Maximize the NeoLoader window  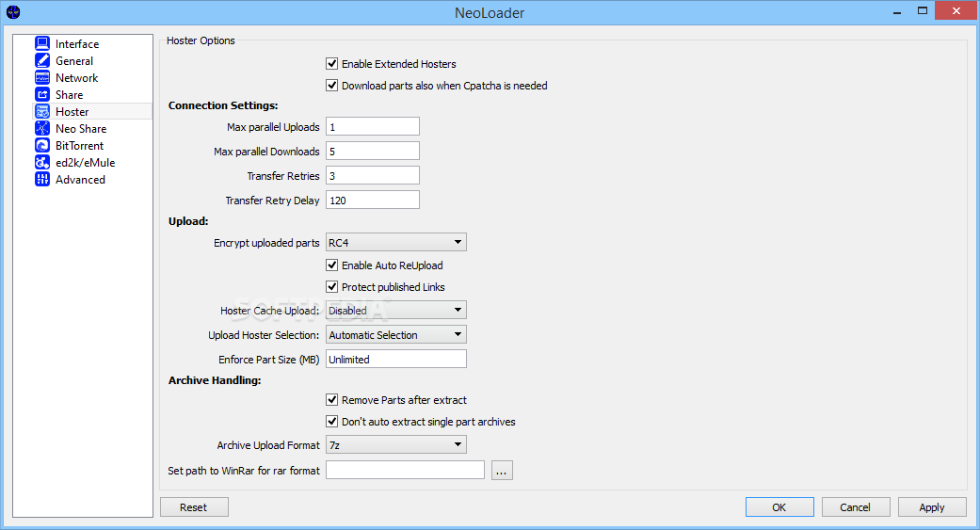[923, 10]
